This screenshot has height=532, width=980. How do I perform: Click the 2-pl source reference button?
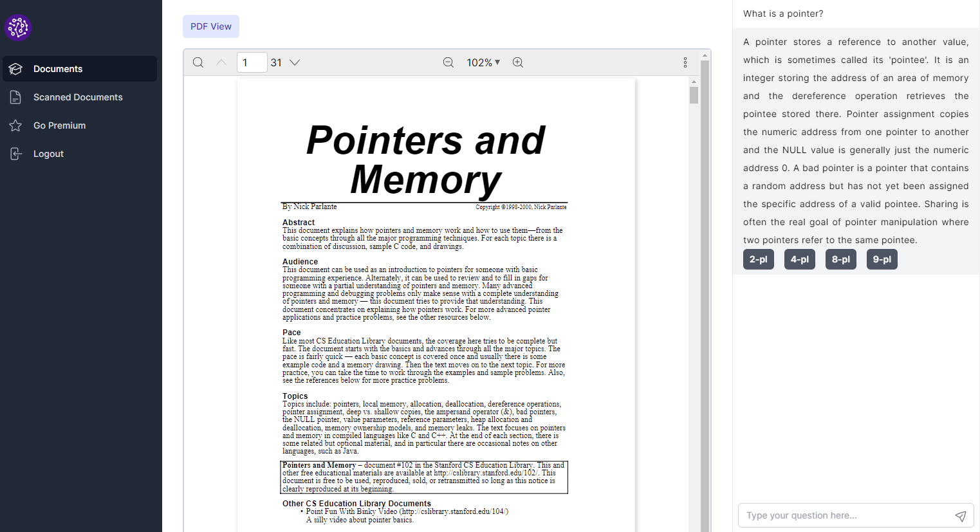[759, 259]
